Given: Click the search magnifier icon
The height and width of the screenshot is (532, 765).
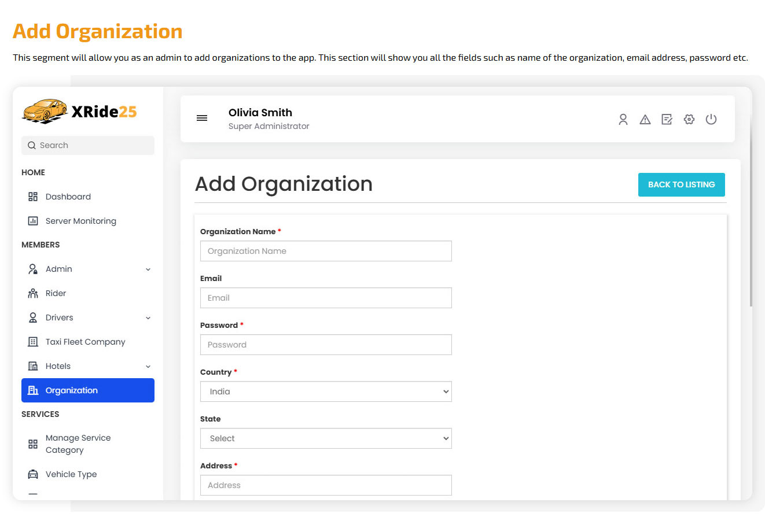Looking at the screenshot, I should coord(32,145).
